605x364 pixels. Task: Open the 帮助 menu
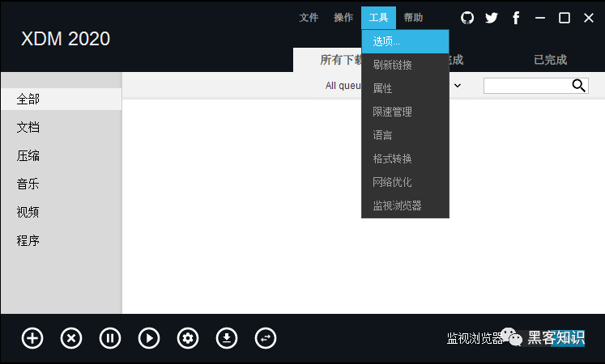pyautogui.click(x=413, y=18)
